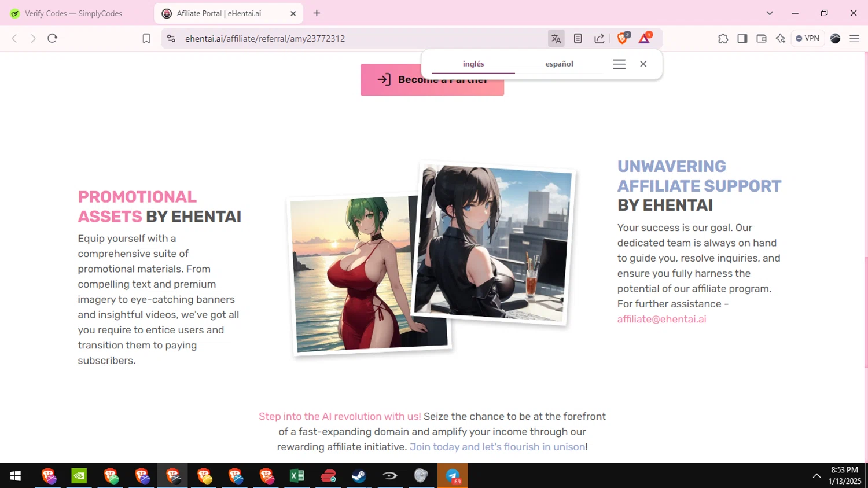
Task: Share this page icon
Action: [599, 38]
